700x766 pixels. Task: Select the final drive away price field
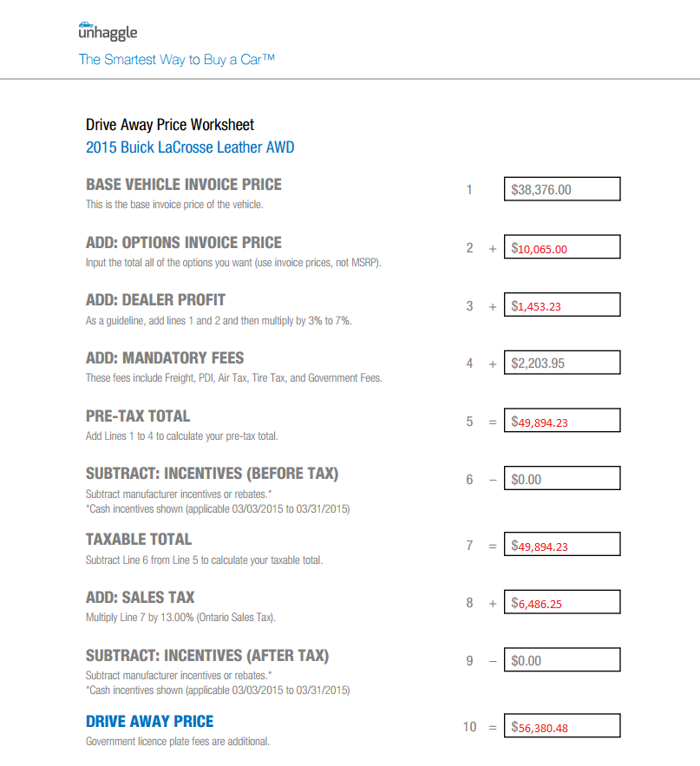click(562, 726)
